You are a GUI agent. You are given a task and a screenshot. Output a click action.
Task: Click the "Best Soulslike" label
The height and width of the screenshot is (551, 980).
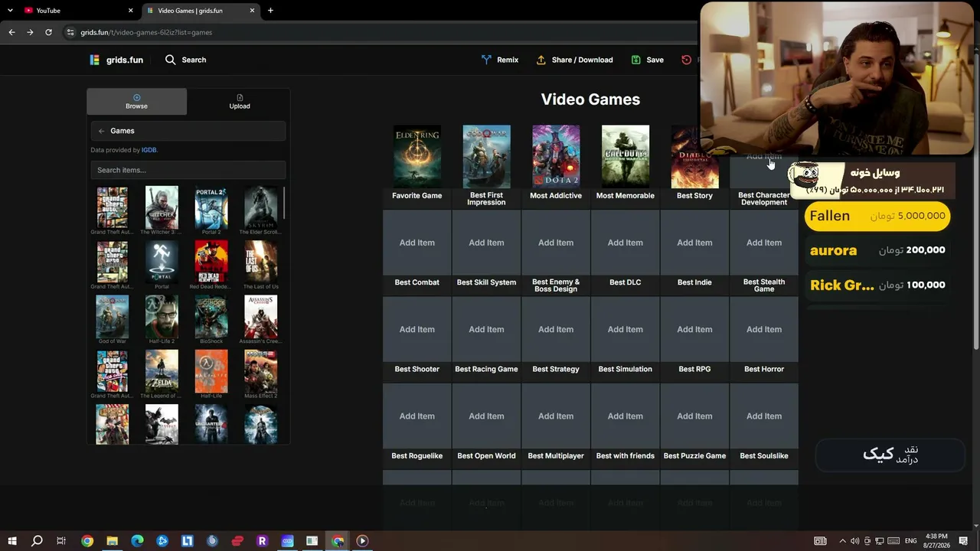click(x=764, y=456)
